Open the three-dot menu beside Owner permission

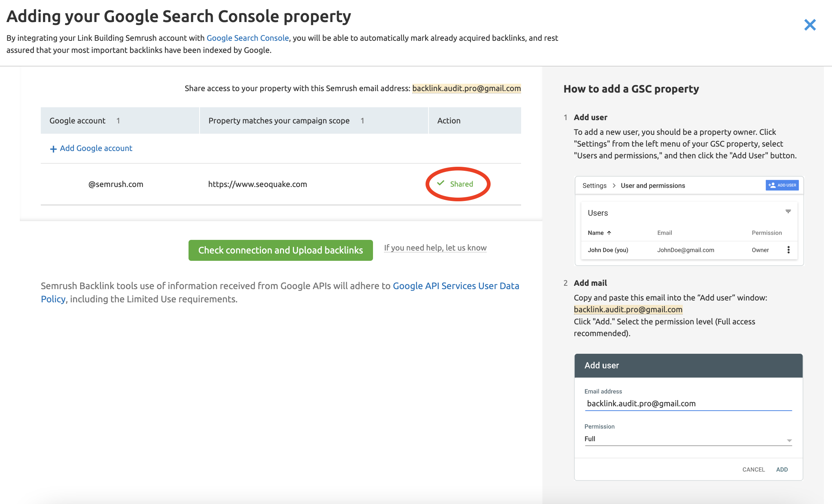789,250
